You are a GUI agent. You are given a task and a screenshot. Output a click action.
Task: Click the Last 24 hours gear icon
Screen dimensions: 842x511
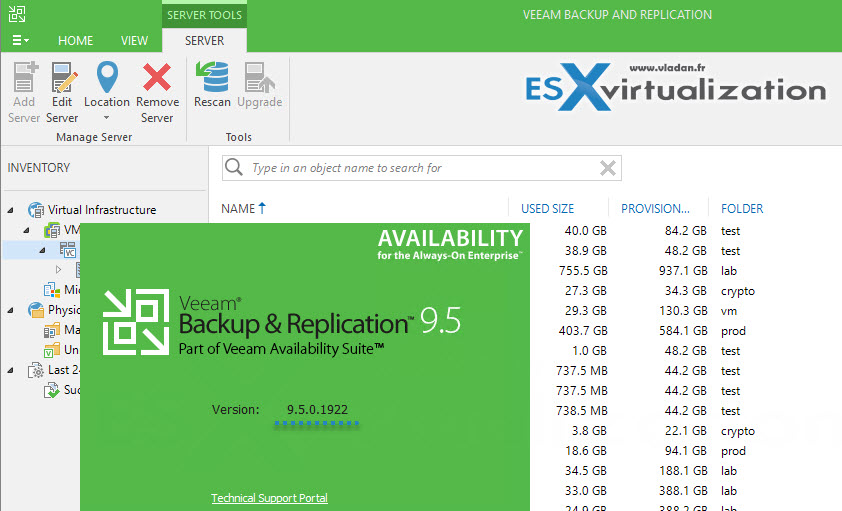[36, 370]
